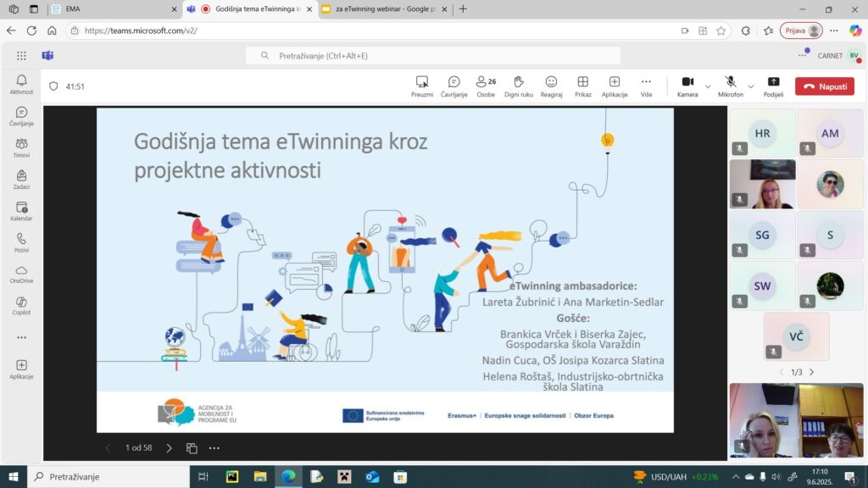Open BV profile avatar

pos(854,55)
